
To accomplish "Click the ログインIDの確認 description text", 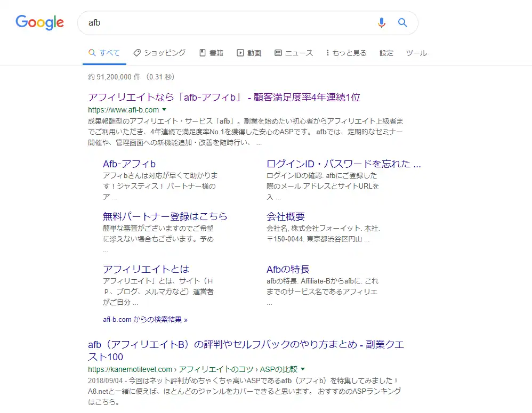I will 323,186.
